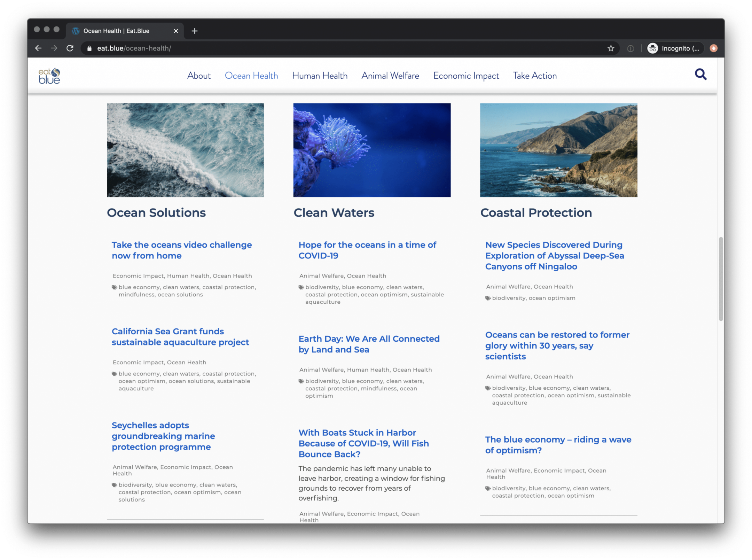The height and width of the screenshot is (560, 752).
Task: Select the Animal Welfare nav item
Action: 390,76
